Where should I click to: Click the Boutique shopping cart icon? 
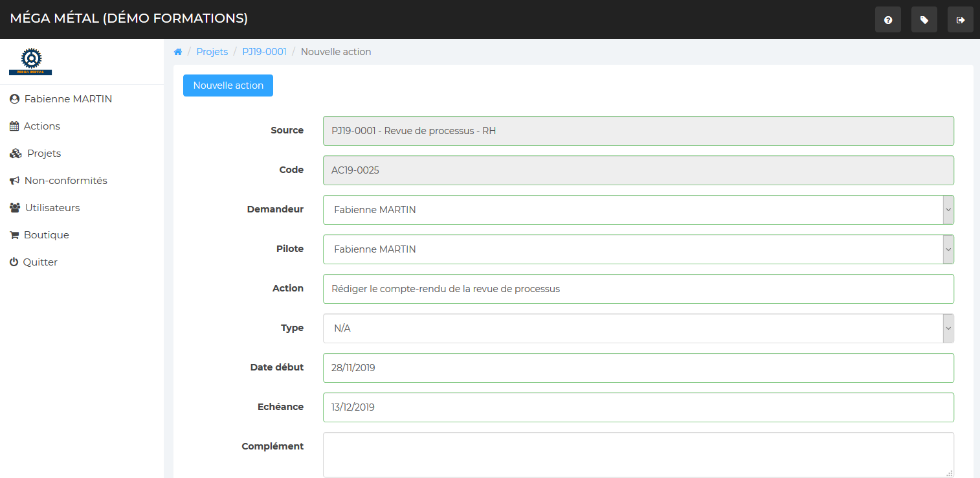pos(14,235)
